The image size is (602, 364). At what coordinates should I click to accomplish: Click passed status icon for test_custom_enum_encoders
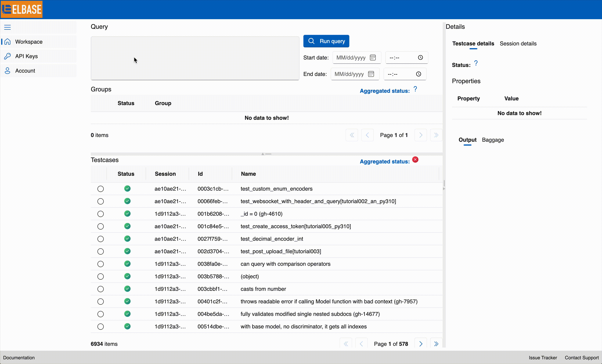pyautogui.click(x=127, y=188)
